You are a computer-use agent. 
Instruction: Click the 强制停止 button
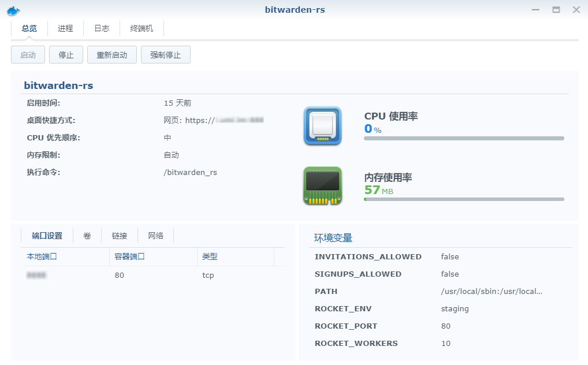tap(166, 55)
